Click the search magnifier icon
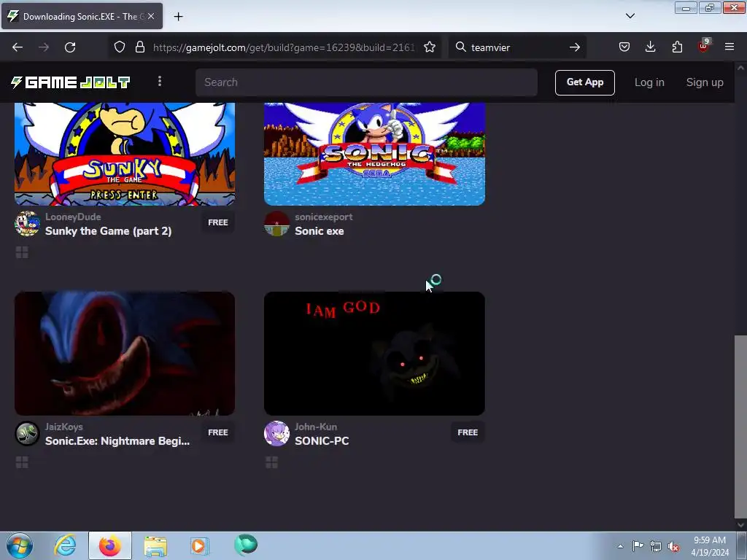Screen dimensions: 747x560 point(461,47)
